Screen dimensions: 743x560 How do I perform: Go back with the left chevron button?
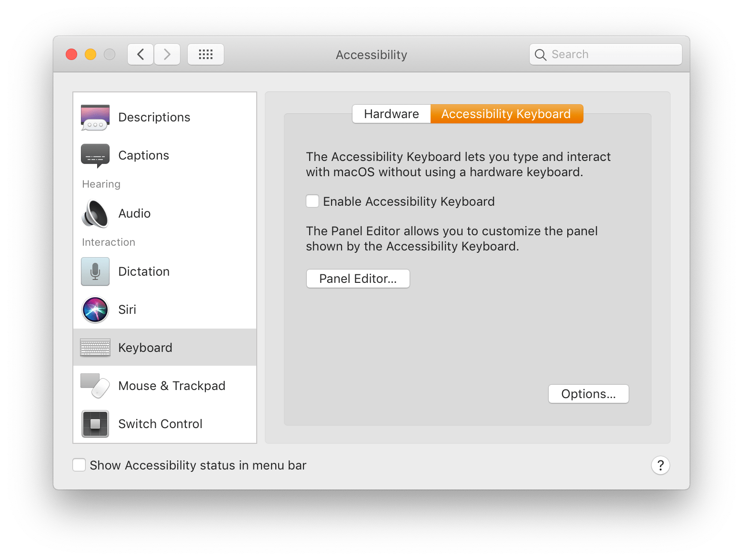tap(141, 54)
